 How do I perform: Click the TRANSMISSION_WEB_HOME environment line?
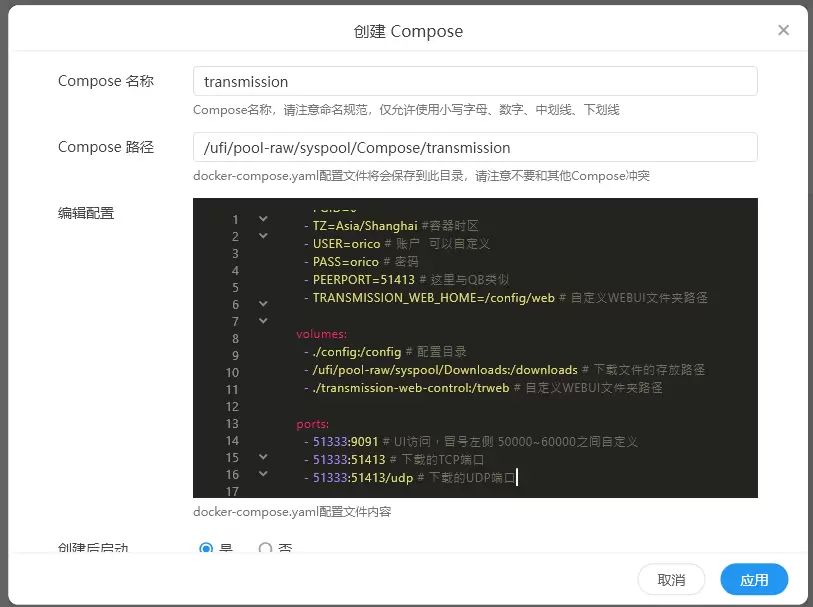click(x=433, y=298)
